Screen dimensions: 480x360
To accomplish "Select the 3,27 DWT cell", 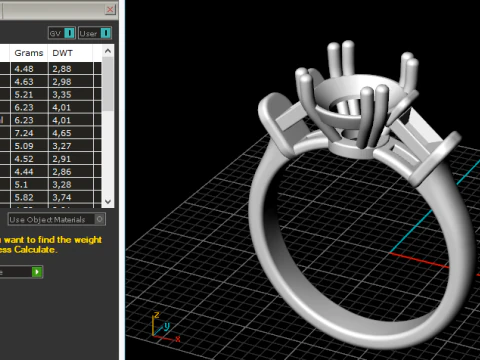I will (x=71, y=146).
